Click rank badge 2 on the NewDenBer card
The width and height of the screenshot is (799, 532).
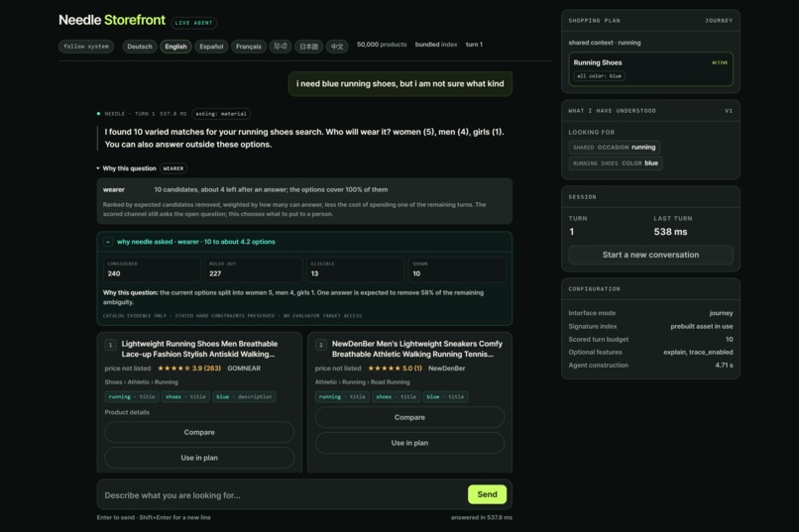321,345
